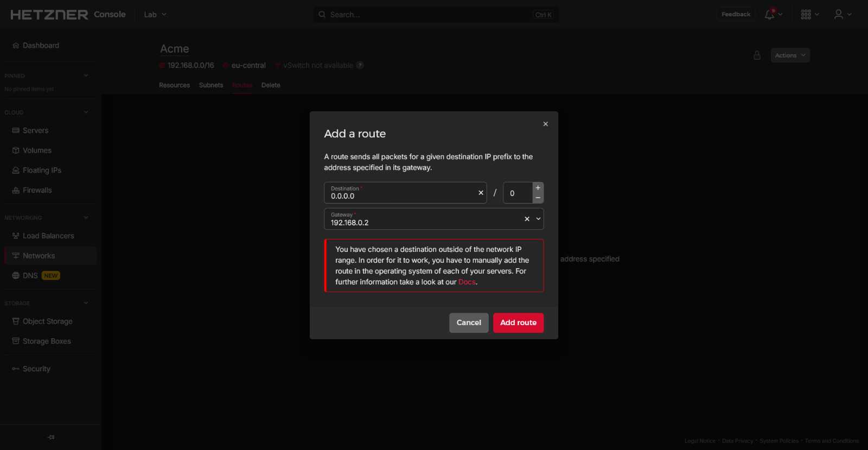Open the user account menu
Screen dimensions: 868x450
[x=839, y=15]
